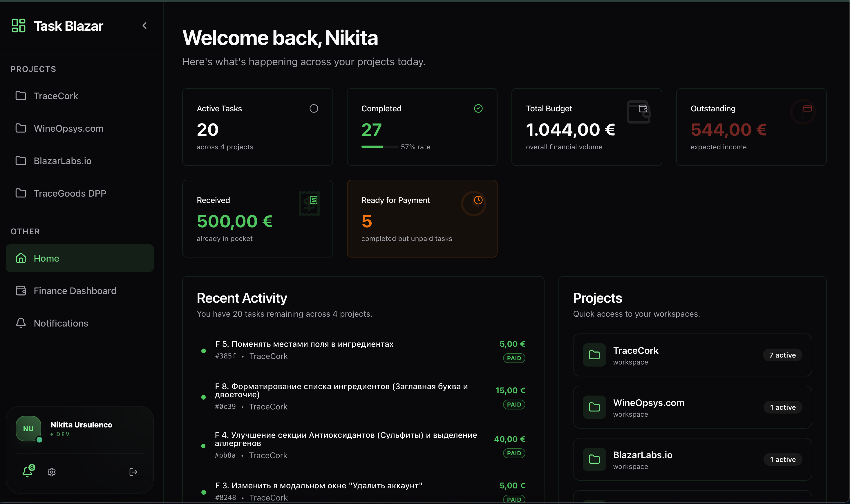
Task: Click the Received receipt icon
Action: click(x=314, y=200)
